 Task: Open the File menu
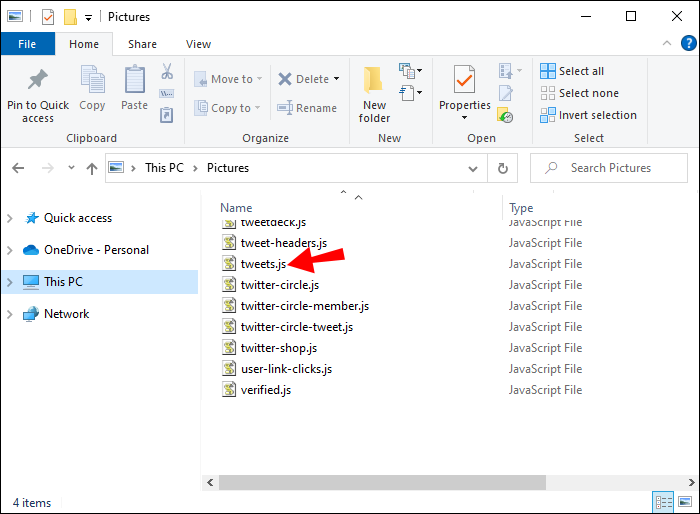pos(27,44)
